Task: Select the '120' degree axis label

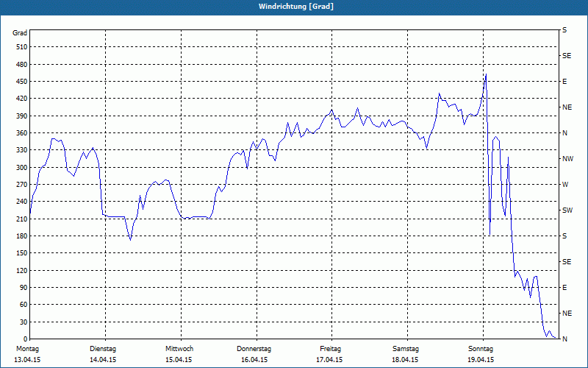Action: [22, 270]
